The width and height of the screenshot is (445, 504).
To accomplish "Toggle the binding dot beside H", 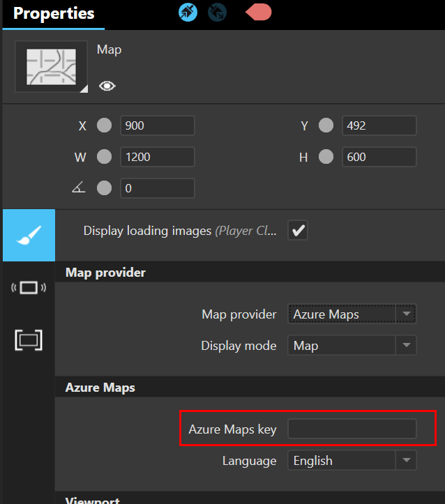I will [326, 157].
